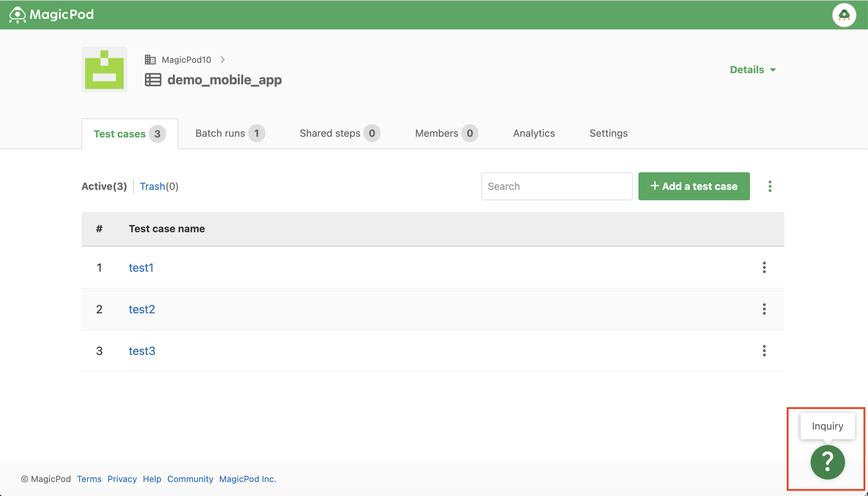Click the Test cases count badge 3

coord(157,134)
